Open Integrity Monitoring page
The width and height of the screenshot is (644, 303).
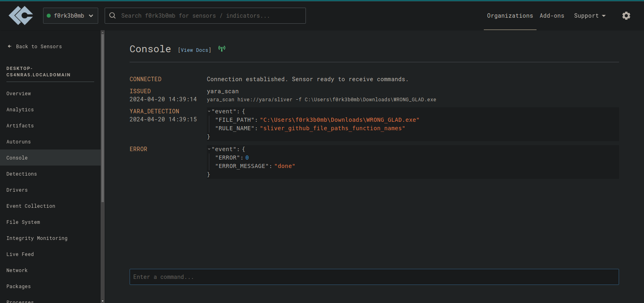37,238
